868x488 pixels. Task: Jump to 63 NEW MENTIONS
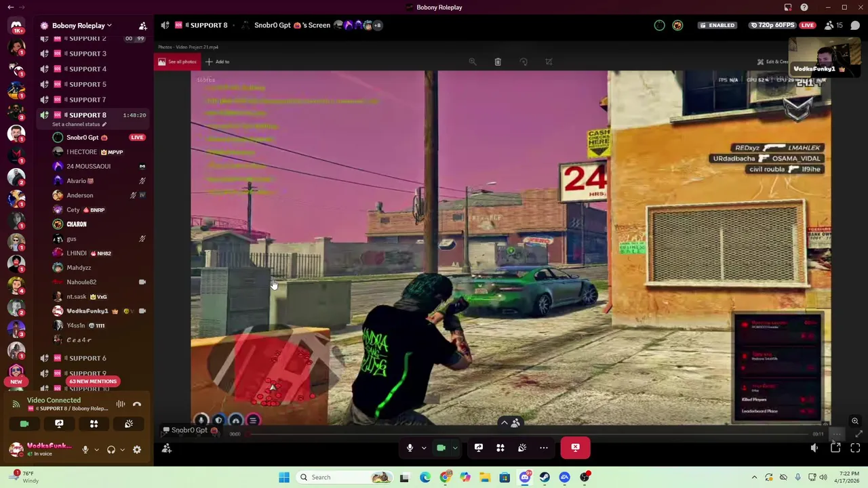[x=93, y=382]
